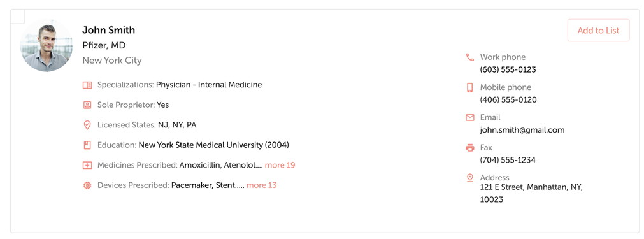Select the work phone number (603) 555-0123

pyautogui.click(x=508, y=70)
